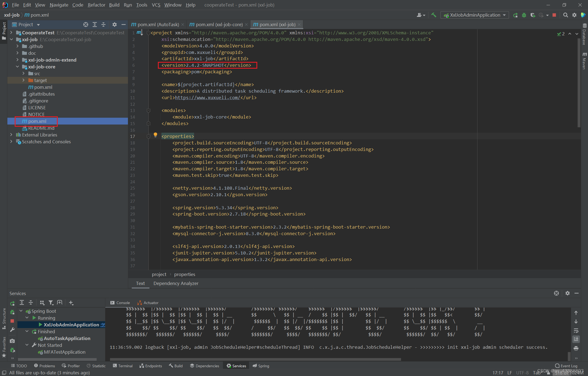Open IDE settings via the gear icon

pyautogui.click(x=574, y=15)
